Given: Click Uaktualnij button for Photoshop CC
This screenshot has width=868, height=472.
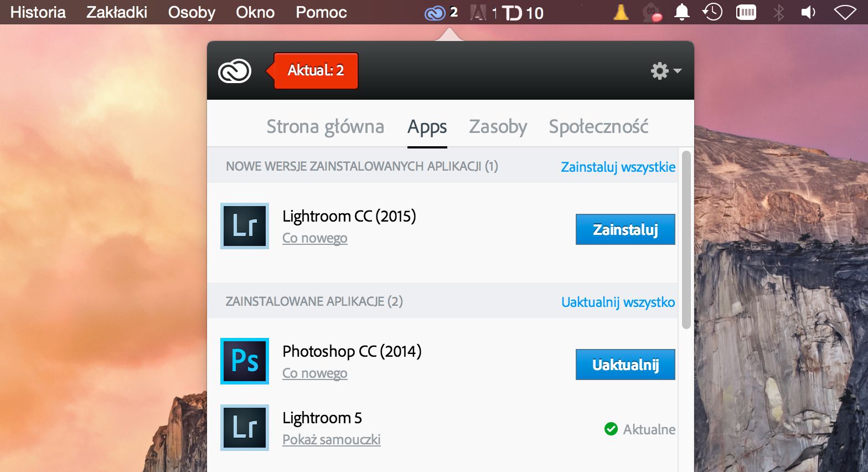Looking at the screenshot, I should click(x=626, y=365).
